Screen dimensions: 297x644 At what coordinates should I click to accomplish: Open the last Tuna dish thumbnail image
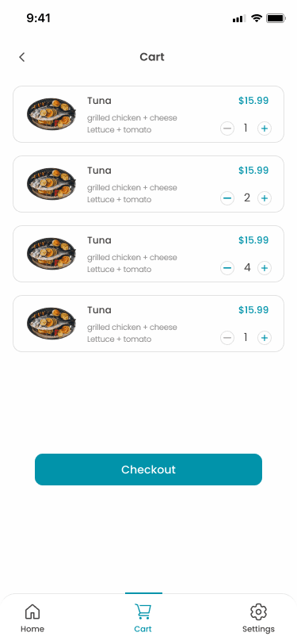pyautogui.click(x=51, y=324)
